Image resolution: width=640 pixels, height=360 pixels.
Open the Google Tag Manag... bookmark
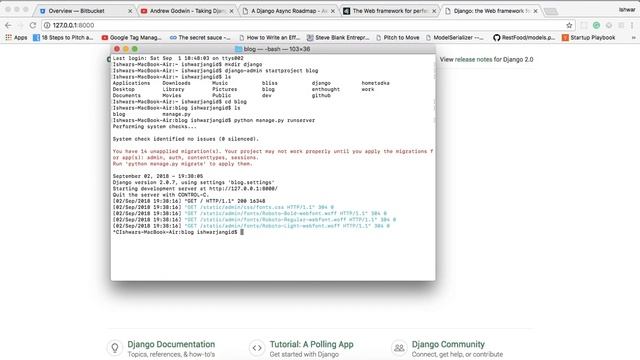[x=131, y=38]
